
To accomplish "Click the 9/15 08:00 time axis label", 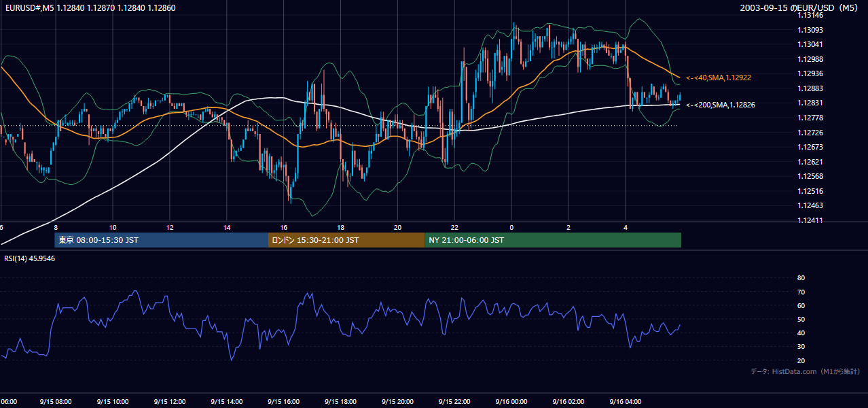I will (x=56, y=402).
